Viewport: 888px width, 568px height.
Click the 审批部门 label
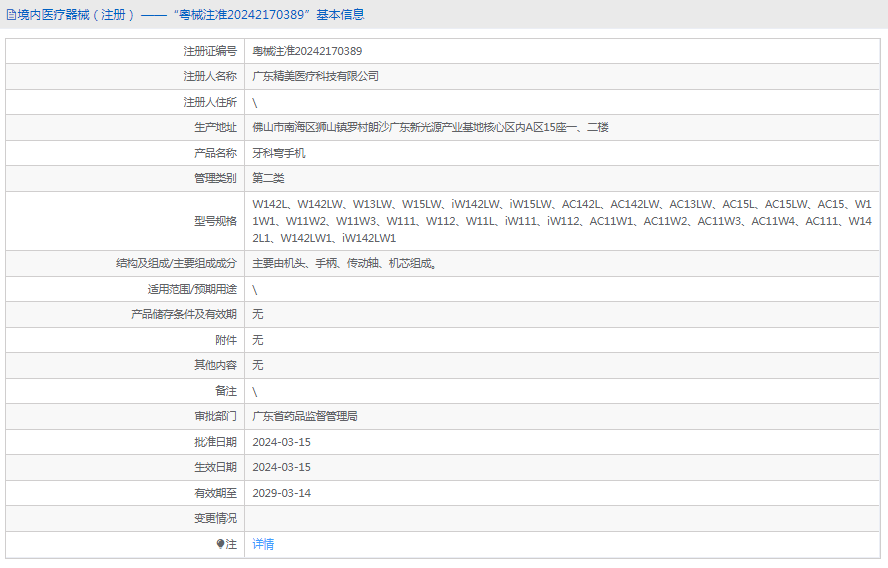[x=215, y=416]
